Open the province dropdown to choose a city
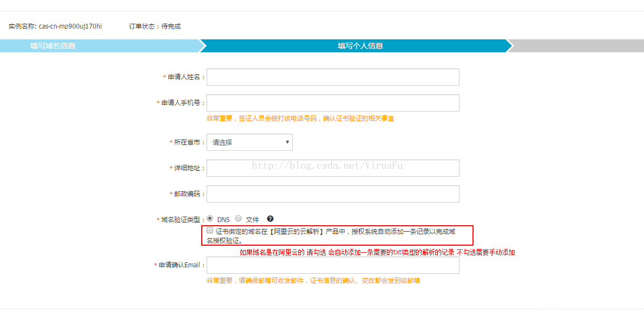The height and width of the screenshot is (319, 644). click(248, 142)
